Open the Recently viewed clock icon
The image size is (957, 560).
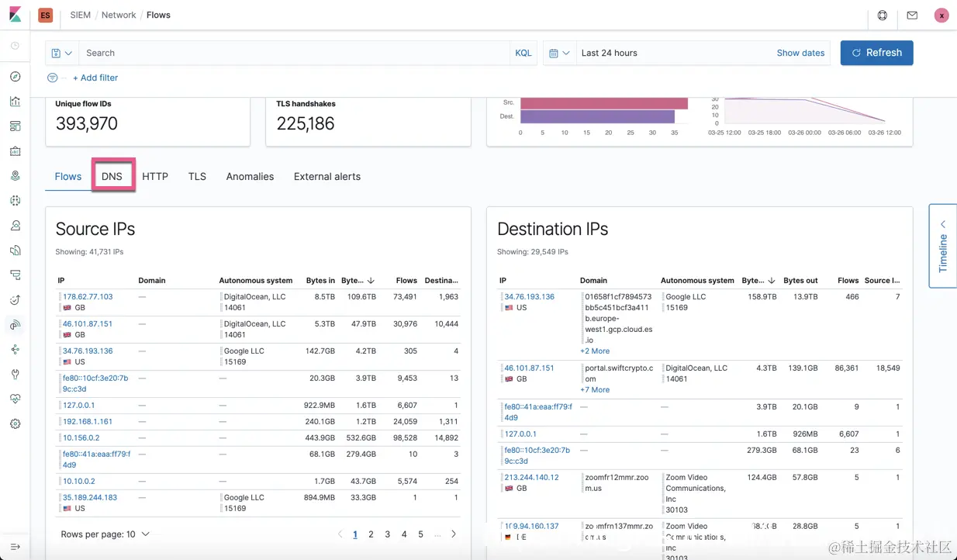pos(15,46)
